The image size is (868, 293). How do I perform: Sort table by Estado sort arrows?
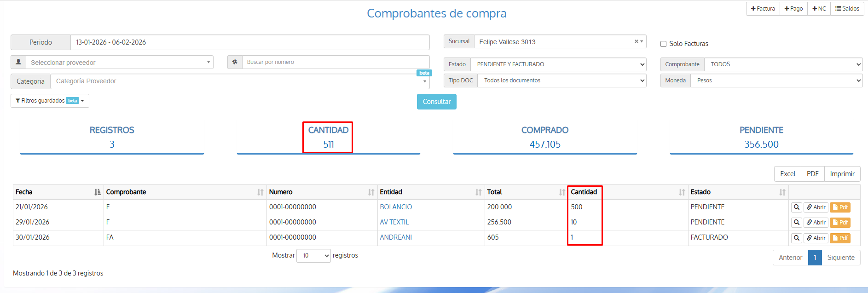click(782, 192)
